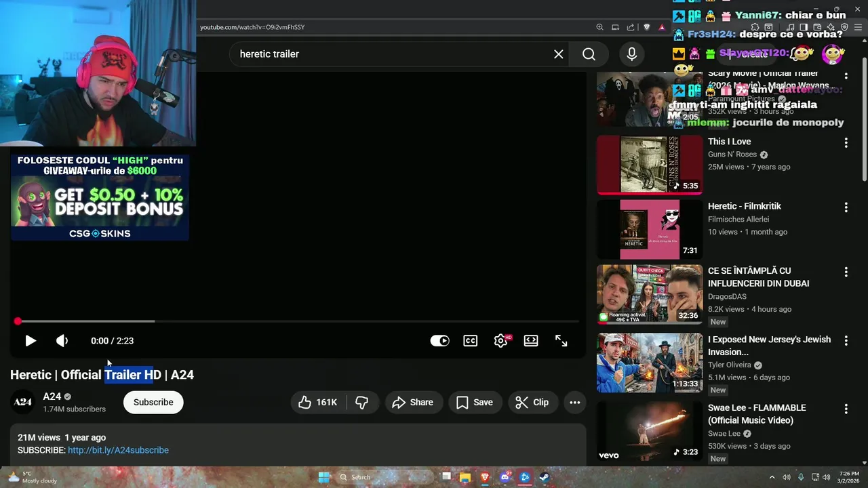868x488 pixels.
Task: Click the taskbar Search box
Action: tap(384, 477)
